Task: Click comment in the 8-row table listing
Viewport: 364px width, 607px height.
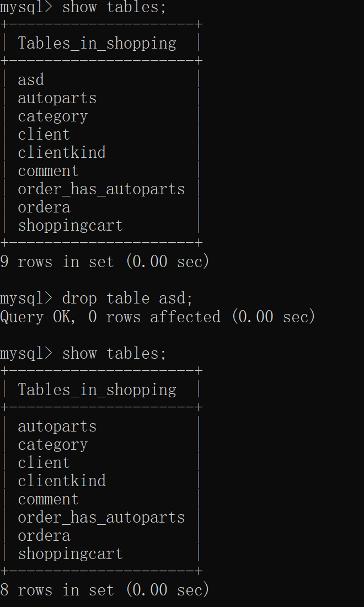Action: point(49,499)
